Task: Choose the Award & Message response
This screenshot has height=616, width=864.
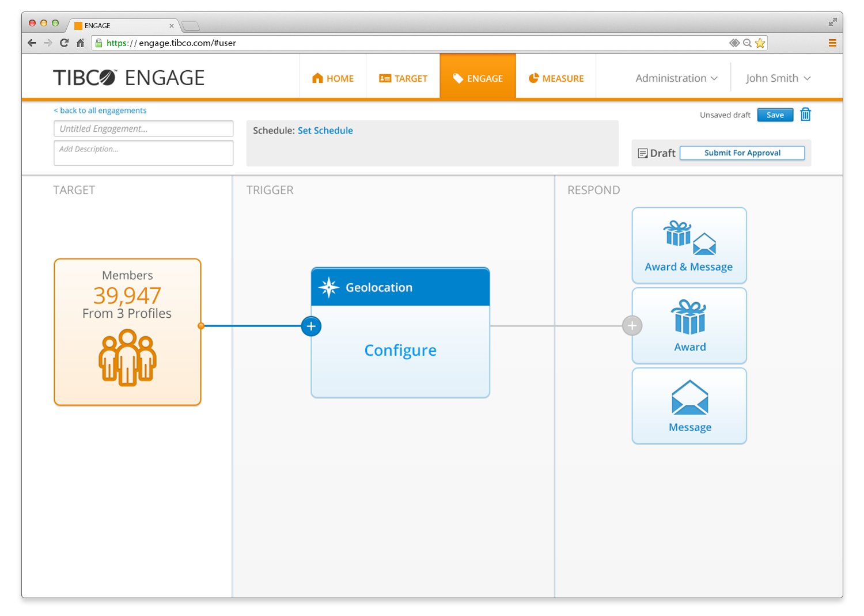Action: pyautogui.click(x=689, y=246)
